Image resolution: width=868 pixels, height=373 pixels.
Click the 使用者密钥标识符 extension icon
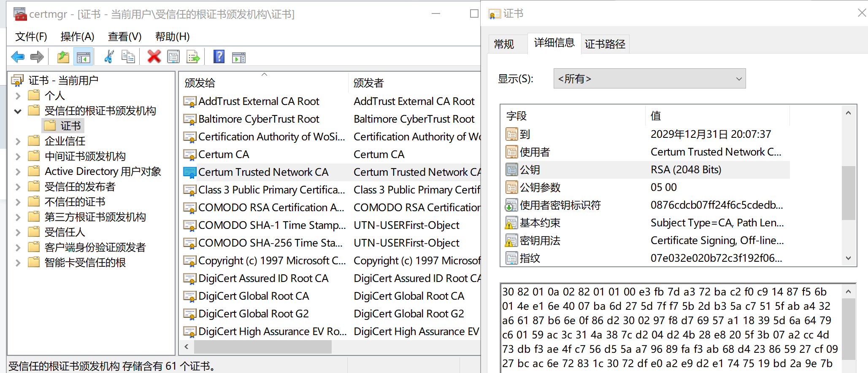pos(511,205)
